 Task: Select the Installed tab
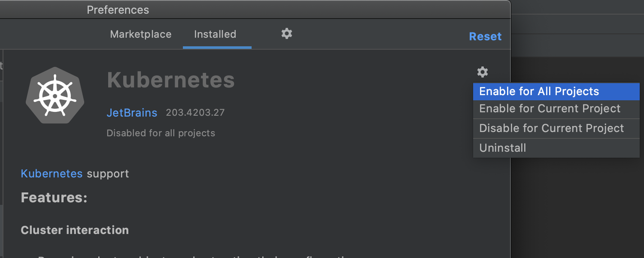point(215,34)
